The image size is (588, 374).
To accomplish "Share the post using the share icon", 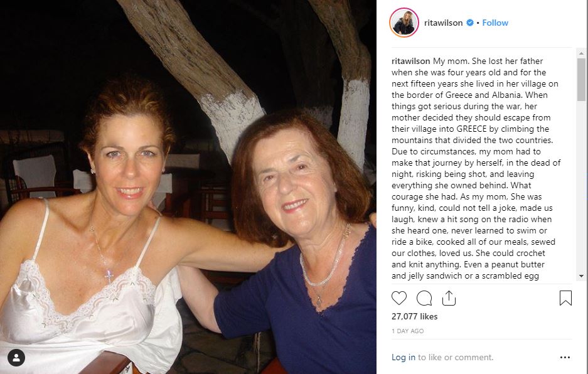I will coord(449,297).
